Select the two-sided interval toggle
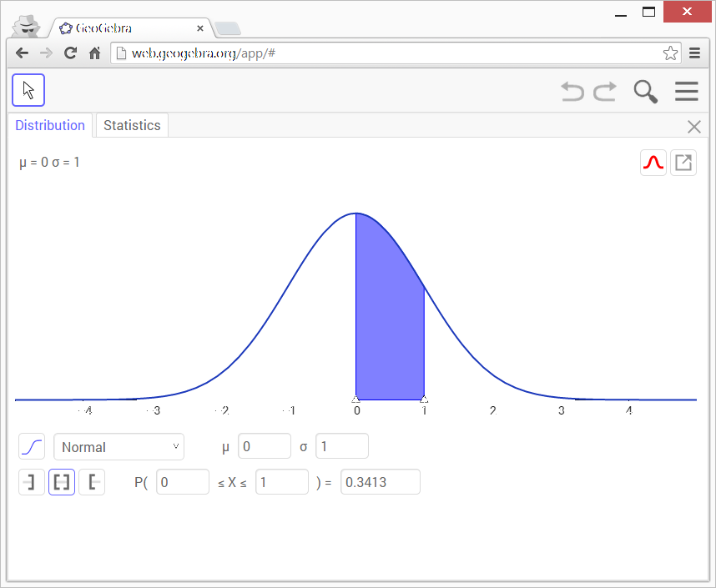Screen dimensions: 716x588 (x=62, y=481)
